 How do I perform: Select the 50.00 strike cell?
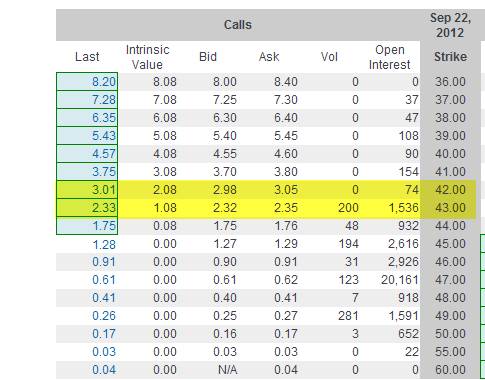[x=450, y=334]
